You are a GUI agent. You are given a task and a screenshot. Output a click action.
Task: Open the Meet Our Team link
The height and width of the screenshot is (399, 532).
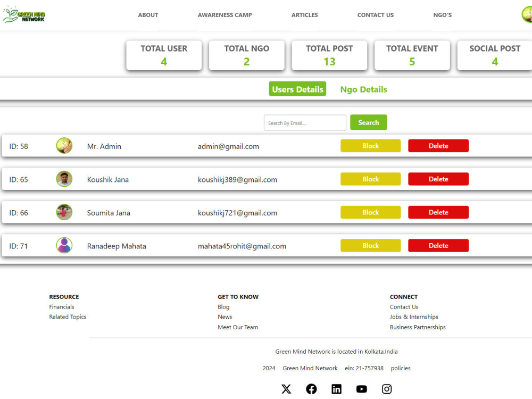pos(238,327)
